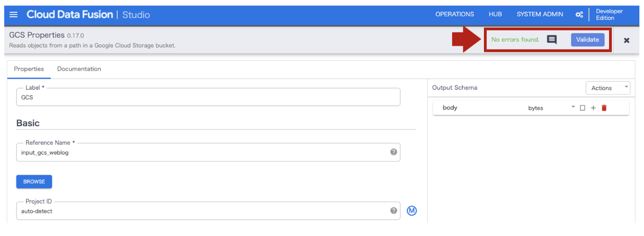The width and height of the screenshot is (644, 236).
Task: Open the OPERATIONS menu
Action: 454,14
